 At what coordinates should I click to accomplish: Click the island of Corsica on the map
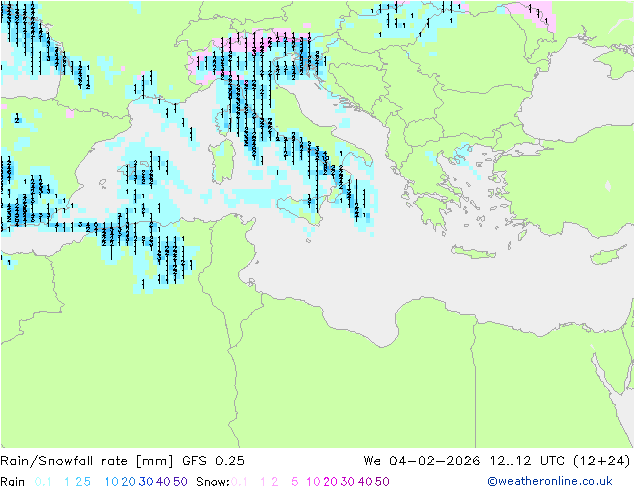[222, 121]
